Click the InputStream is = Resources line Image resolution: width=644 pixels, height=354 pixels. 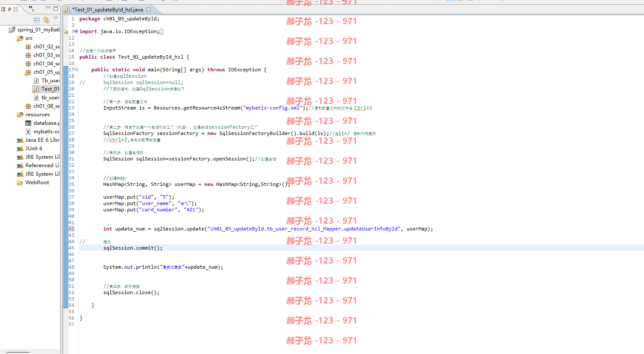click(x=237, y=108)
